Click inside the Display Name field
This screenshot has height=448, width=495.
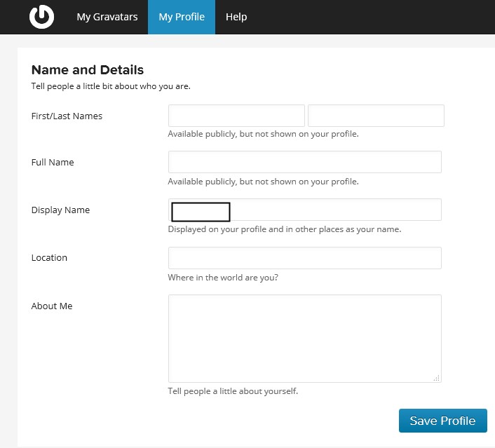pos(335,210)
